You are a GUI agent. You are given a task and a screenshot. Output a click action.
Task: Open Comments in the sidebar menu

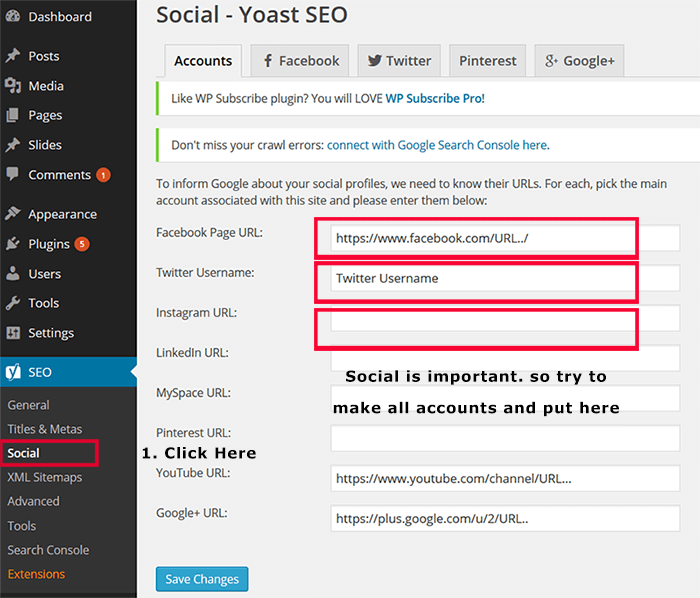(x=68, y=174)
